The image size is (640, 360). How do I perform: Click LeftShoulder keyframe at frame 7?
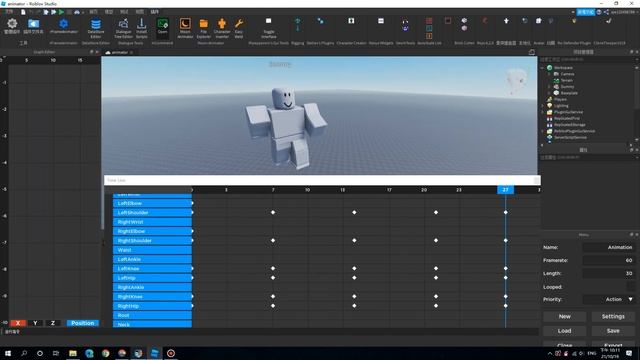click(273, 212)
